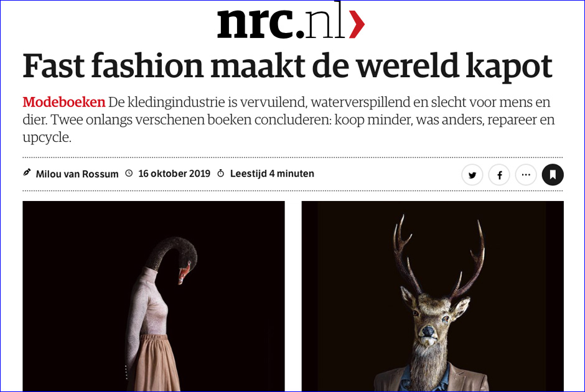The image size is (585, 392).
Task: Click the "nrc" bold part of the logo
Action: click(255, 24)
